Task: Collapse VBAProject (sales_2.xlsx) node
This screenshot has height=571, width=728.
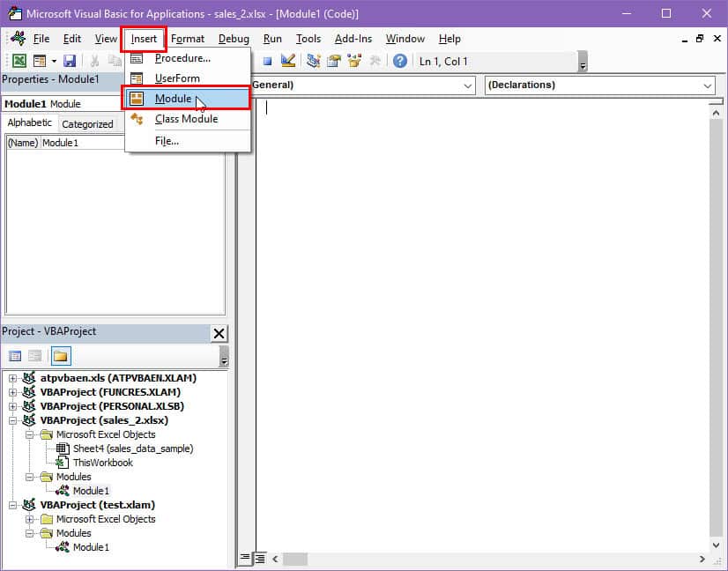Action: coord(12,420)
